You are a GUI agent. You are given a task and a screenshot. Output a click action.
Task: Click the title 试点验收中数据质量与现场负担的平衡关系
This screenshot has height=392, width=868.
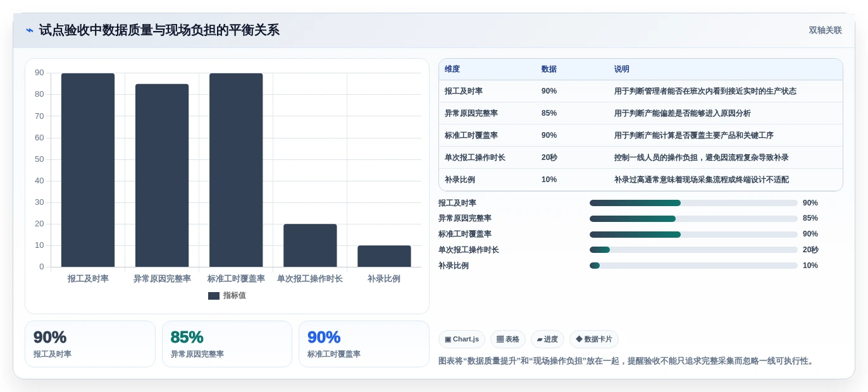point(159,30)
